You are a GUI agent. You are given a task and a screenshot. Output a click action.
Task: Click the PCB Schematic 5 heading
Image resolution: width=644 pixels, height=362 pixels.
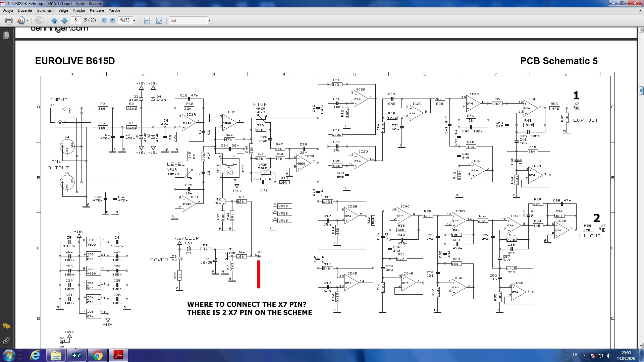click(559, 61)
